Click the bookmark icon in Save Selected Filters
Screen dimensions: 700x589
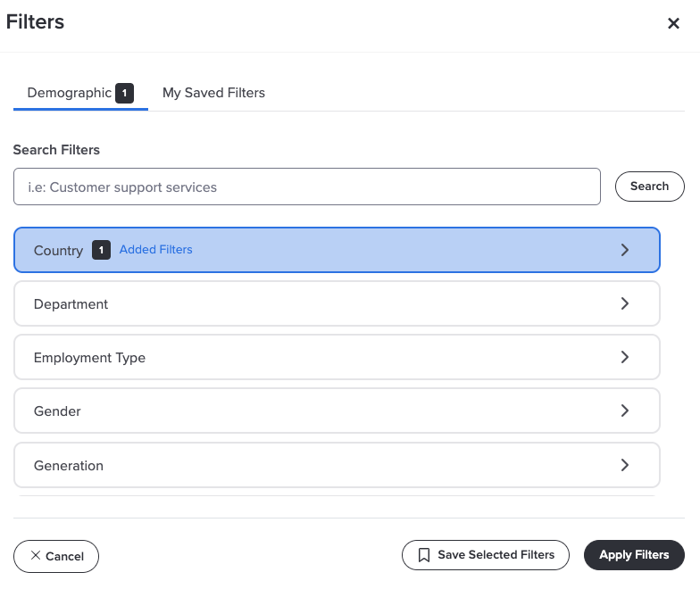pos(423,555)
